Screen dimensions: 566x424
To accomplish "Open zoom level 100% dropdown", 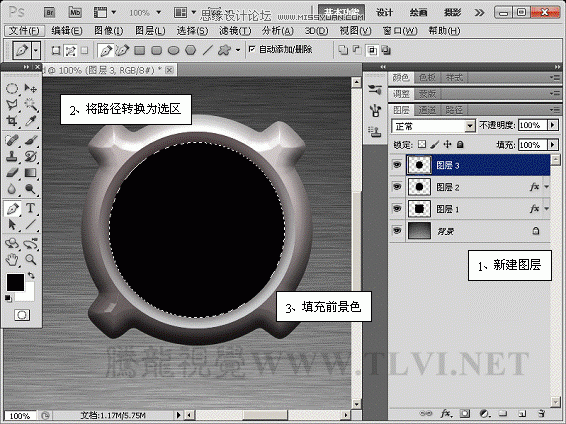I will point(158,13).
